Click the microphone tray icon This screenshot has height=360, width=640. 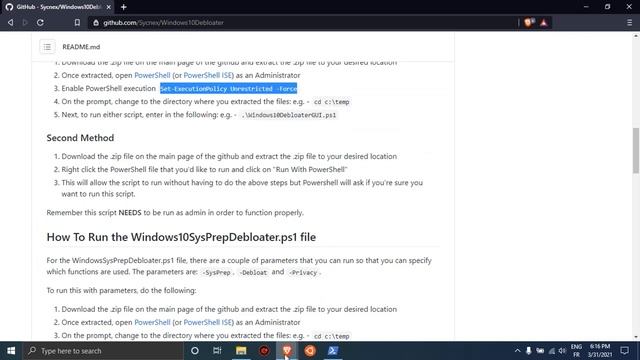coord(529,351)
